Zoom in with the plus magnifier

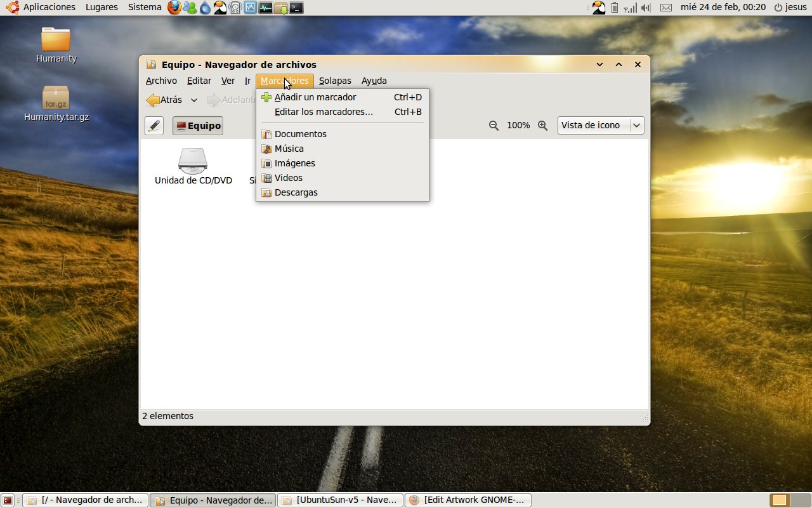coord(542,126)
